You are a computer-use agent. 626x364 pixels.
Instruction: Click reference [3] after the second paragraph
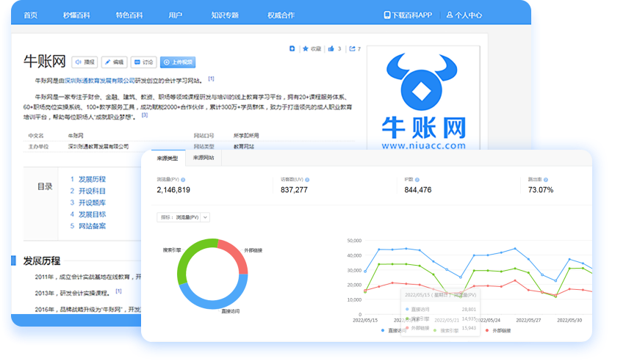click(x=145, y=114)
